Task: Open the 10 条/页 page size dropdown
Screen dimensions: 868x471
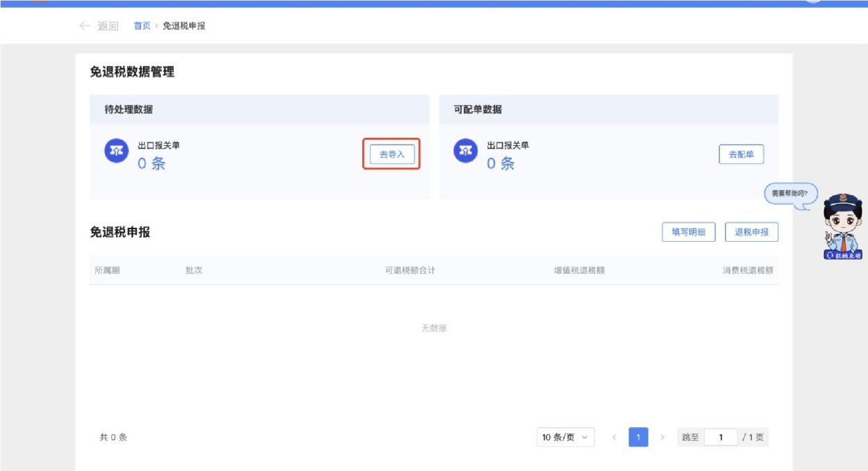Action: 565,437
